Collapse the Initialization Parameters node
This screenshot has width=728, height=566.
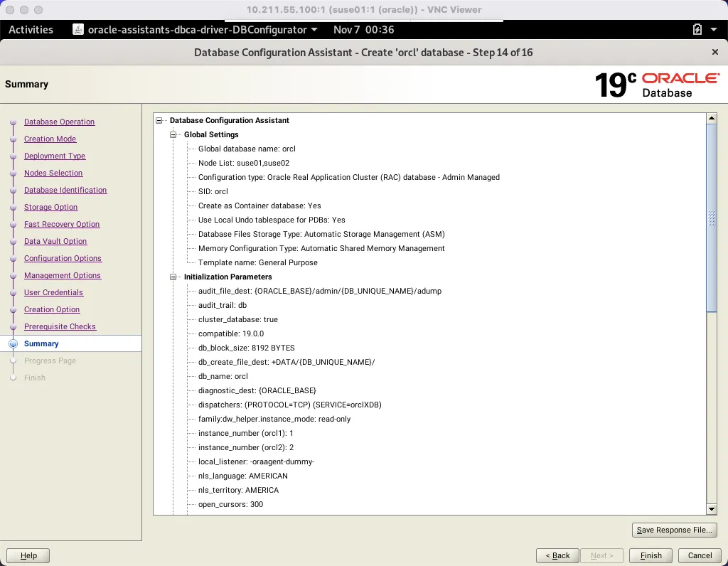(x=173, y=277)
